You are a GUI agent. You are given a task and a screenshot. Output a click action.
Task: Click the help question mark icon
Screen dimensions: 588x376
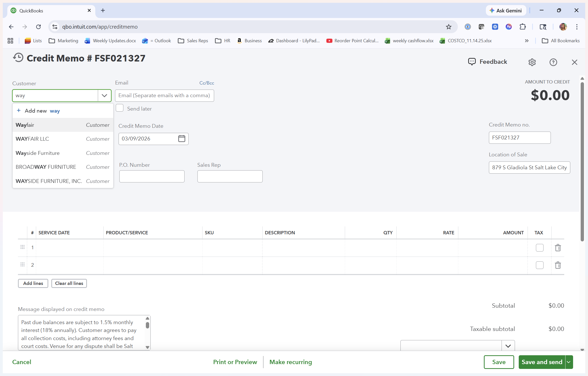(553, 62)
